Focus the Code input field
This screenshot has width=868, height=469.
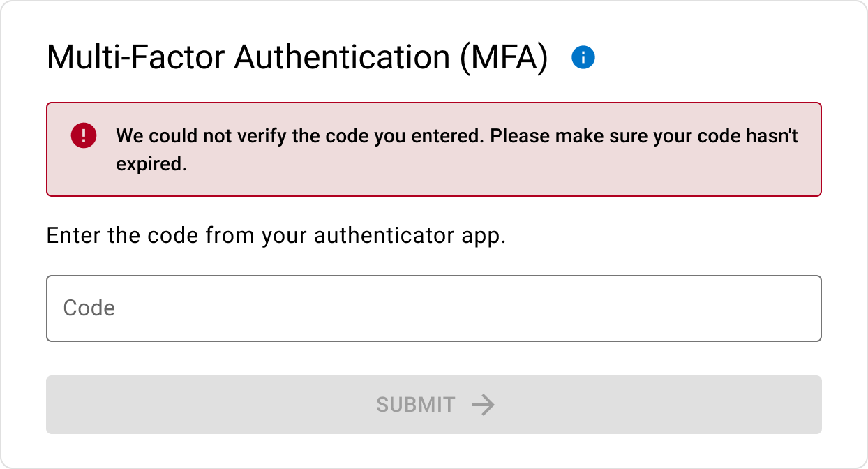433,308
